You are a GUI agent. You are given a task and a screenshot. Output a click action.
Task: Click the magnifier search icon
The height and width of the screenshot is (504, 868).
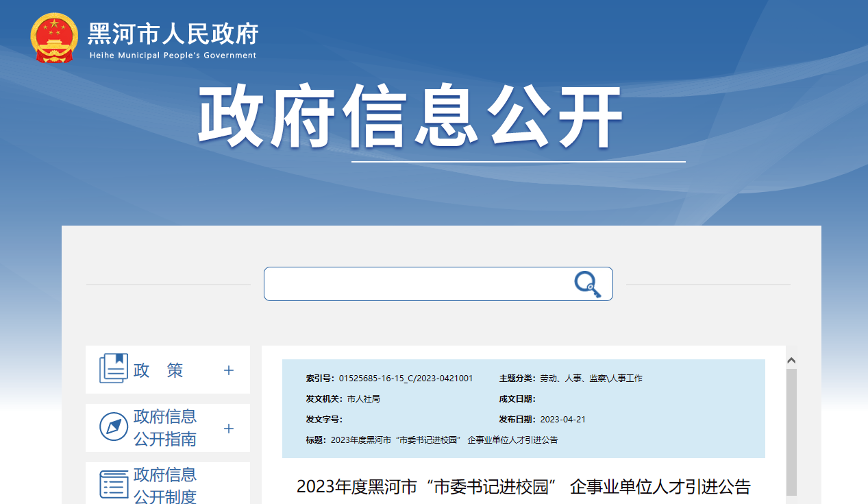click(587, 284)
